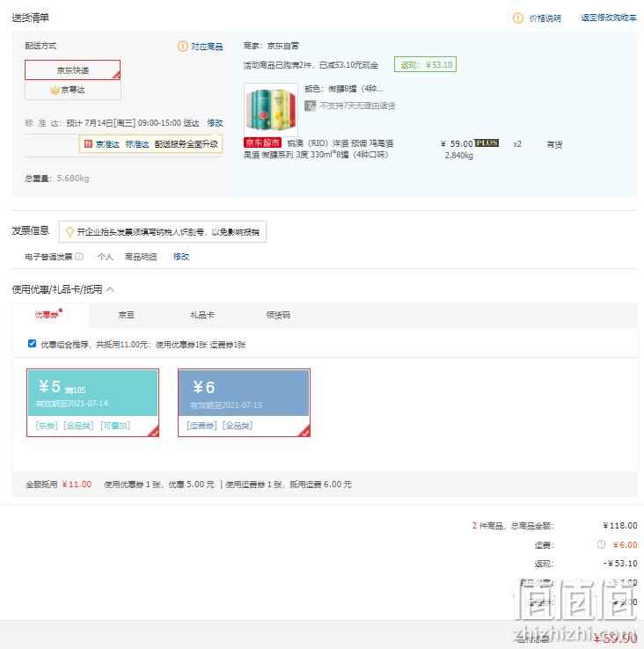Switch to the 礼品卡 tab
Image resolution: width=644 pixels, height=649 pixels.
click(x=202, y=315)
